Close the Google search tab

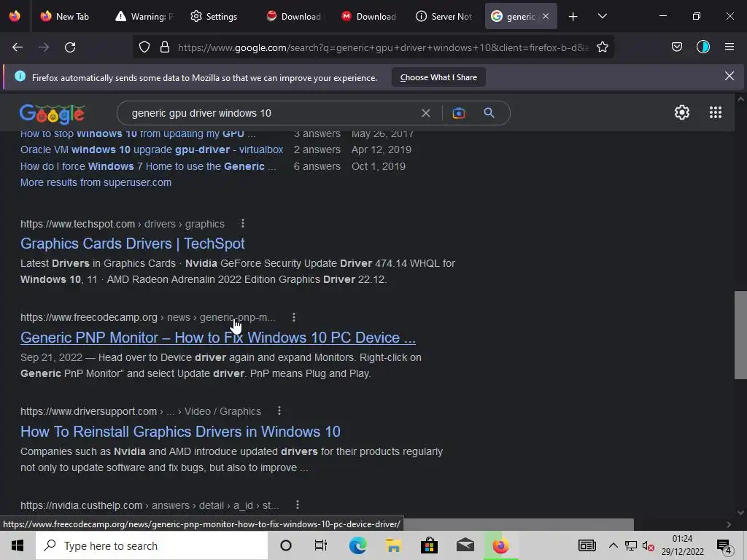click(546, 16)
